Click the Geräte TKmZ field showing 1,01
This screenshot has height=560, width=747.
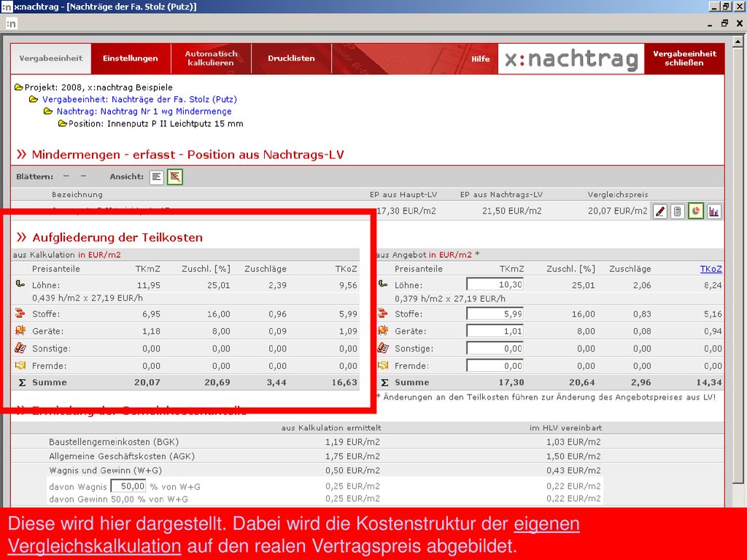click(x=495, y=331)
